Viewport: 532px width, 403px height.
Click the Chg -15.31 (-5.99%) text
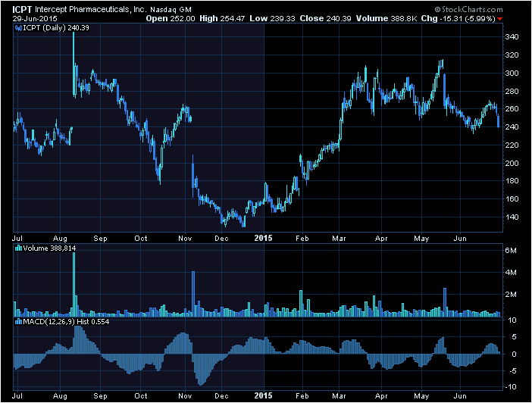point(458,19)
